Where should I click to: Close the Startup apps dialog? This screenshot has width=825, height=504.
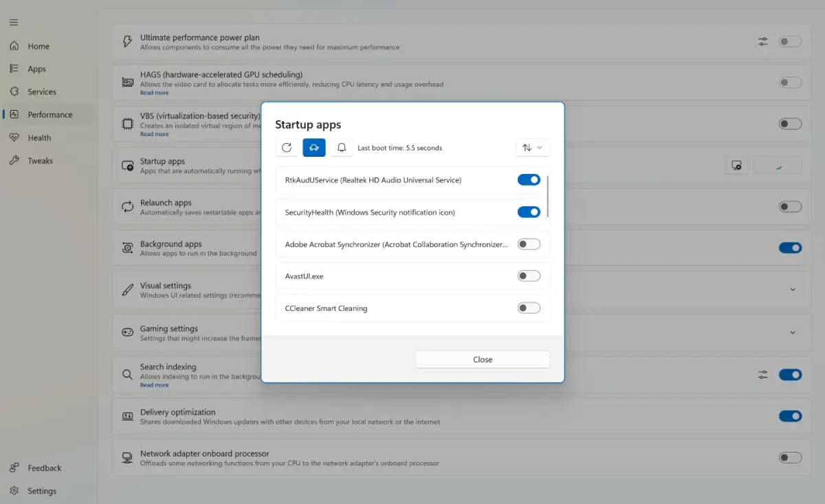(x=483, y=360)
